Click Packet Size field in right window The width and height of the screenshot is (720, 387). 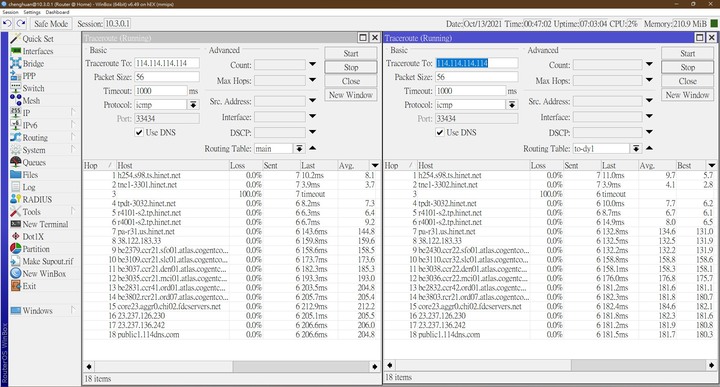click(x=477, y=77)
